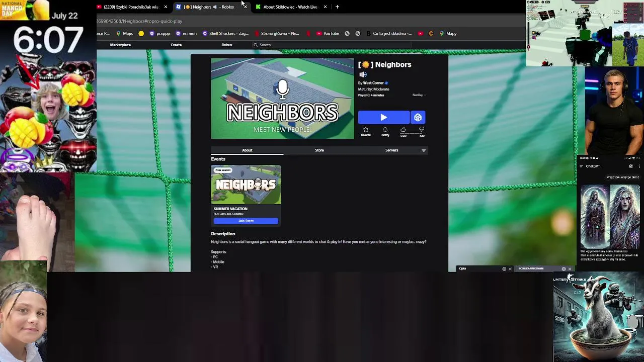This screenshot has height=362, width=644.
Task: Open a new browser tab with plus
Action: (x=337, y=7)
